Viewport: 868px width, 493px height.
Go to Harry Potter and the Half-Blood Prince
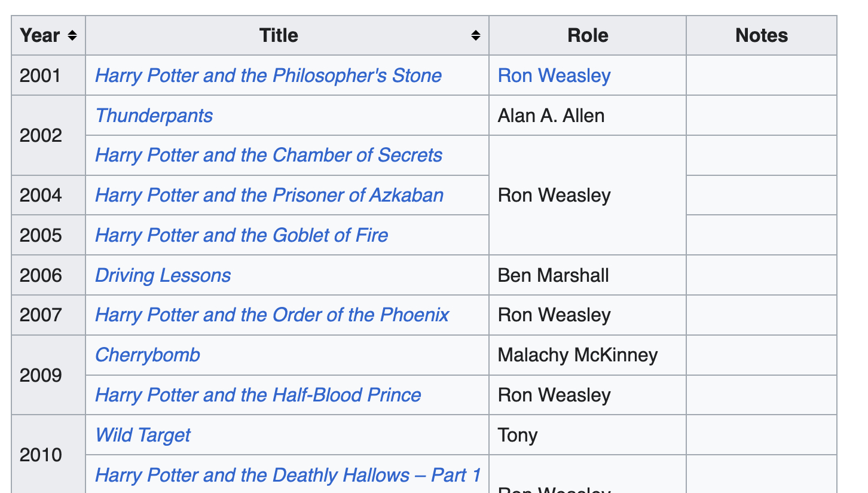258,395
